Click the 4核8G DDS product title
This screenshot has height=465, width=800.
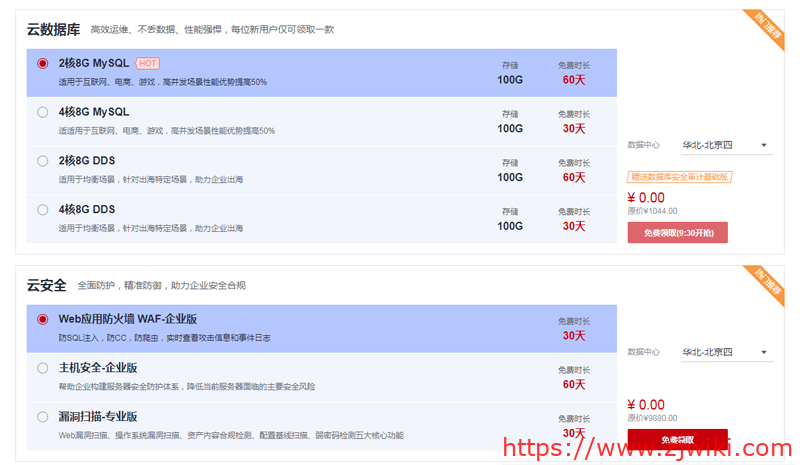point(87,209)
